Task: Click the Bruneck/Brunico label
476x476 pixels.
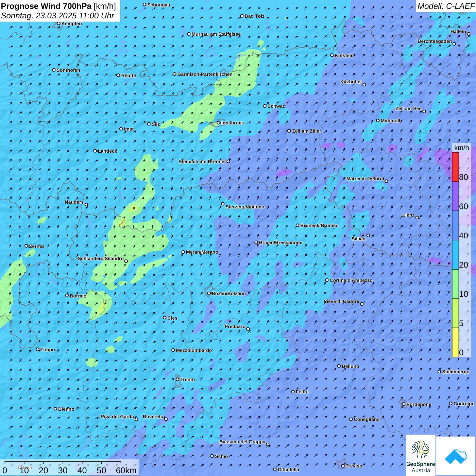Action: [319, 225]
